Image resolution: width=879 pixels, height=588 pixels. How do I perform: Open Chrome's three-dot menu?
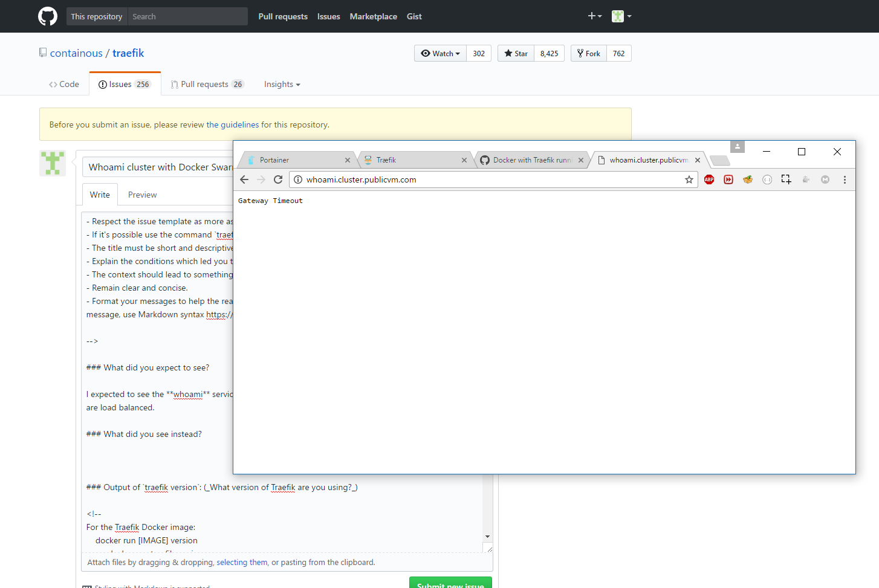click(x=845, y=179)
